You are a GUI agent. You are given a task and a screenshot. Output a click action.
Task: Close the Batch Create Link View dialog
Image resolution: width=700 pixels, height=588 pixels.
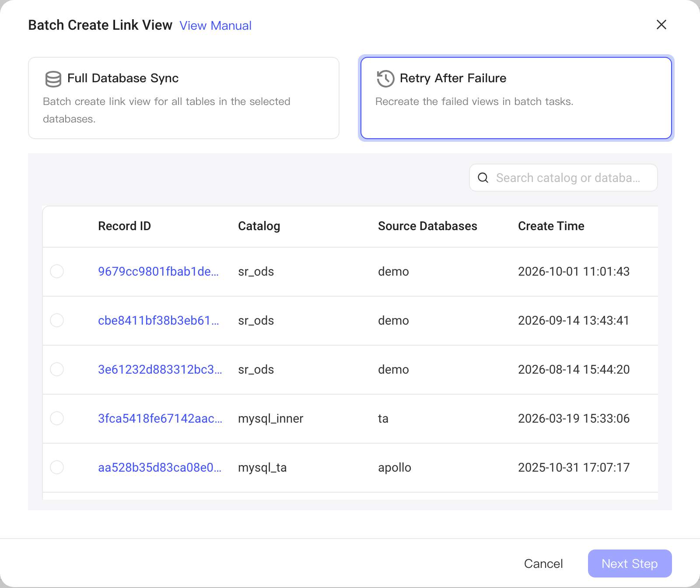click(661, 24)
